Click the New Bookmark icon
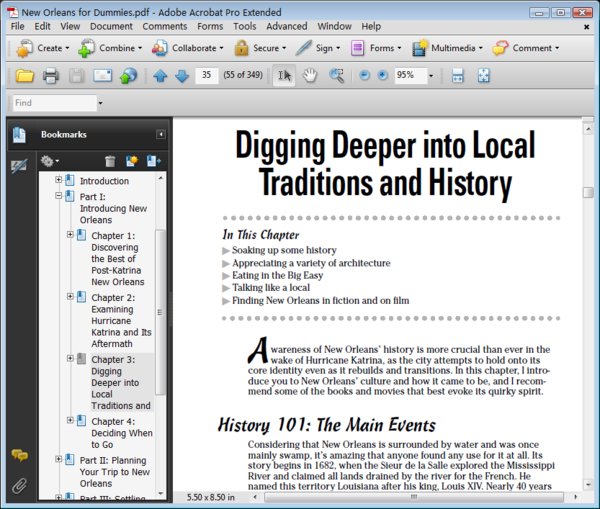 (131, 160)
